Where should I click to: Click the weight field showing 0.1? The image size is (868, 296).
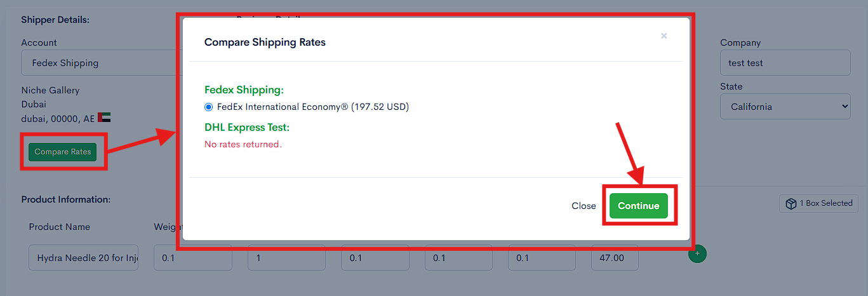pos(193,258)
